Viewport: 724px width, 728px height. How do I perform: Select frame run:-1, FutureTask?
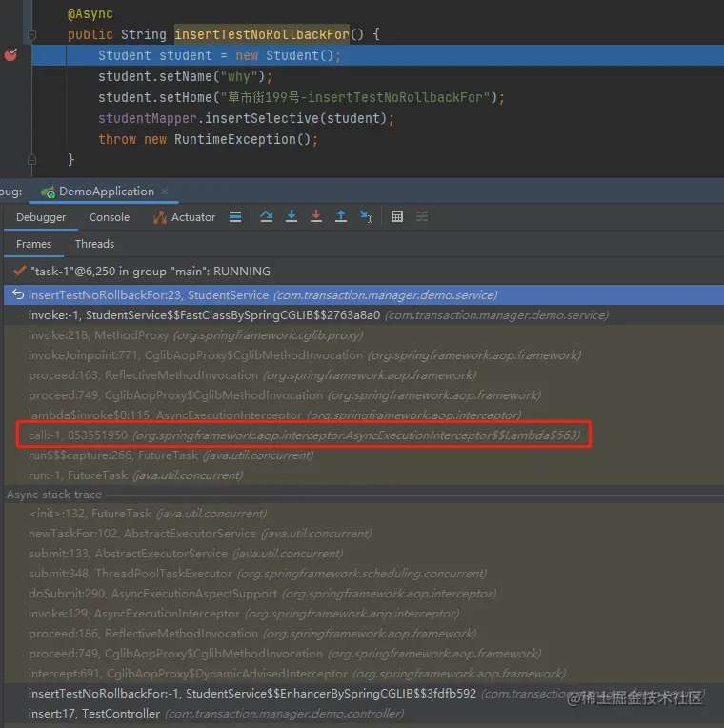click(363, 475)
